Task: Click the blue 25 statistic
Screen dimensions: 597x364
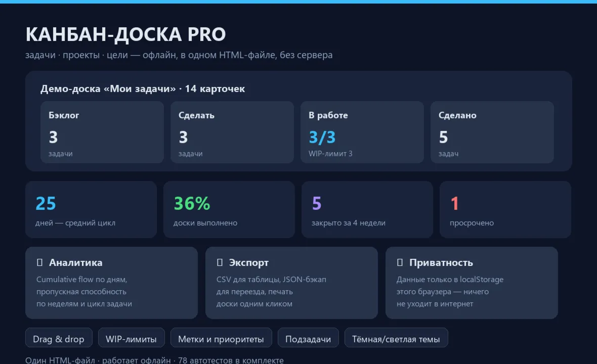Action: tap(46, 204)
